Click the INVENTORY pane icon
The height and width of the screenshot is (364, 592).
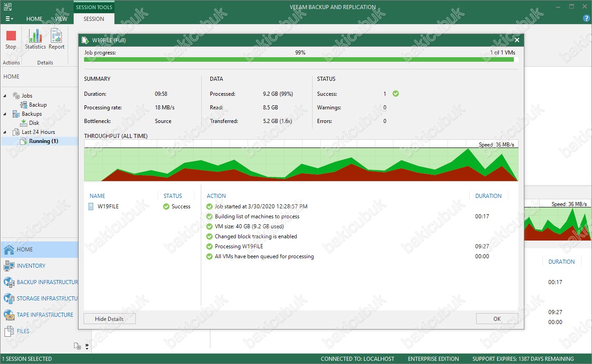9,266
